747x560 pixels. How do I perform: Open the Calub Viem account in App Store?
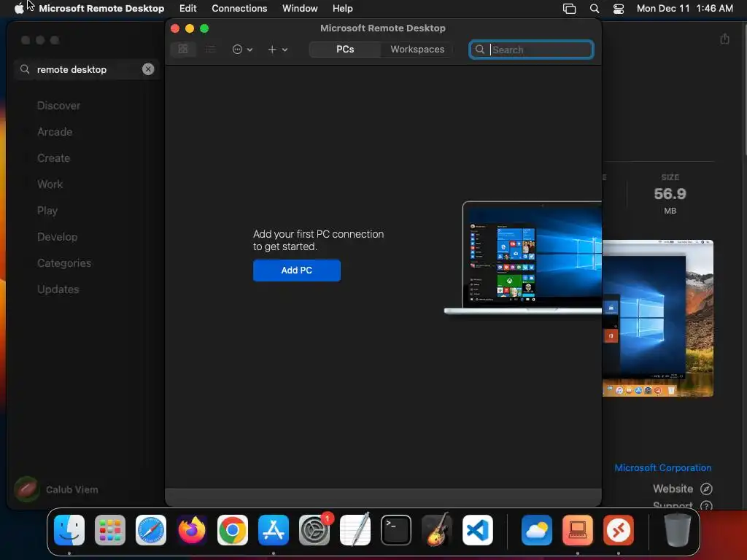[x=56, y=489]
